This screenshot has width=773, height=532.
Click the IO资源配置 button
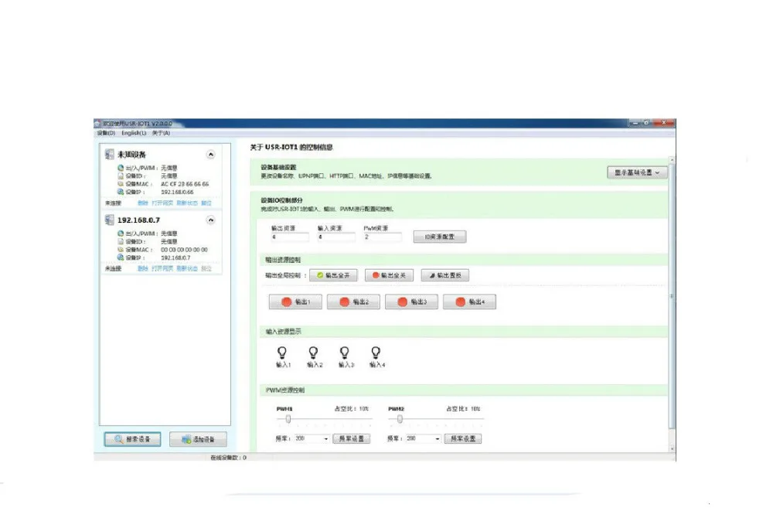point(440,237)
